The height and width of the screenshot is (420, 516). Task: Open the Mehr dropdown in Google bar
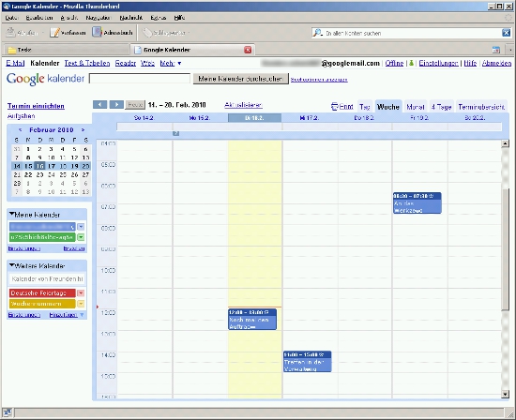point(179,63)
